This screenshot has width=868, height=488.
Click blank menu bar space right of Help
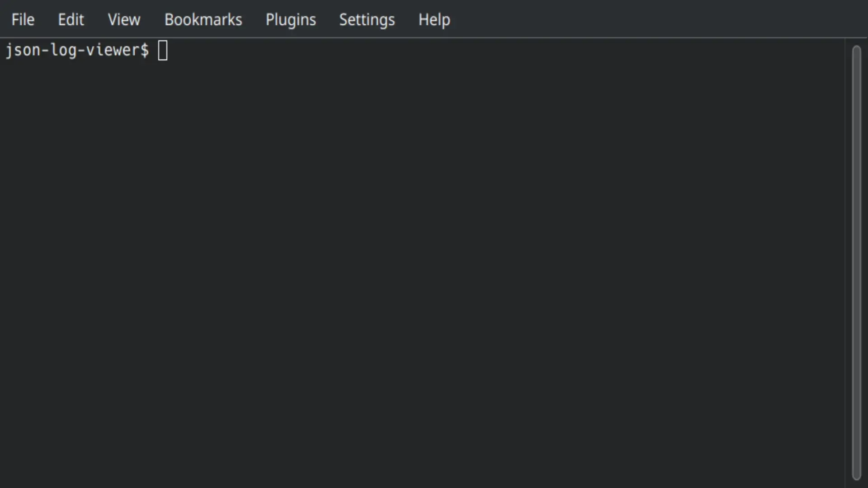coord(656,19)
